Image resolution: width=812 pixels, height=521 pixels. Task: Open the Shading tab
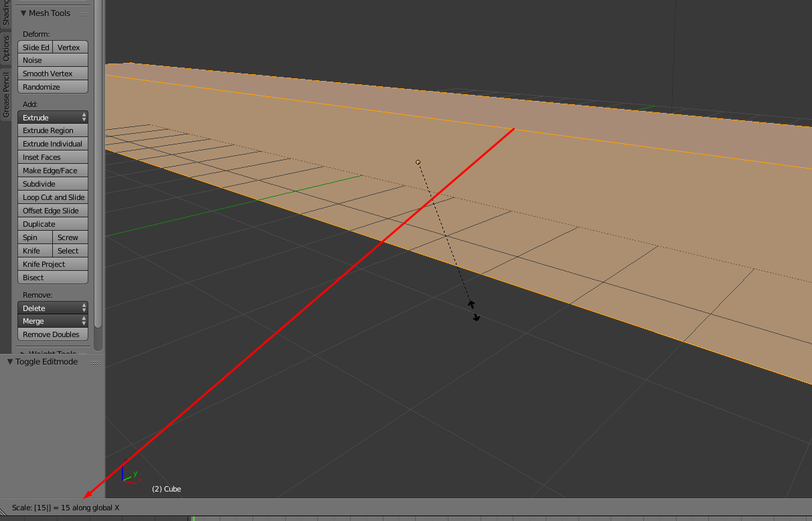click(x=6, y=13)
